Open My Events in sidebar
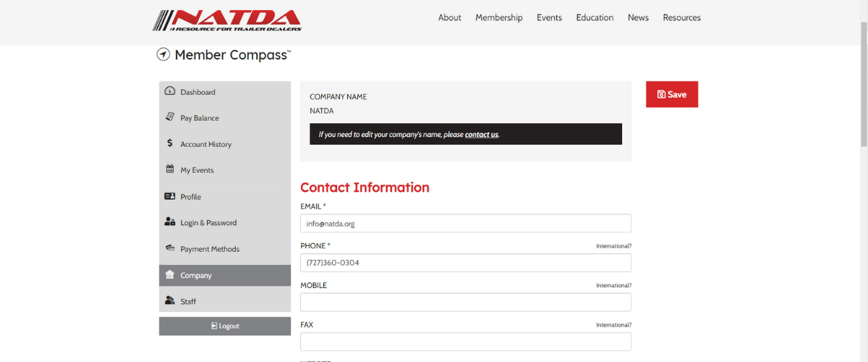The height and width of the screenshot is (362, 868). [x=225, y=170]
